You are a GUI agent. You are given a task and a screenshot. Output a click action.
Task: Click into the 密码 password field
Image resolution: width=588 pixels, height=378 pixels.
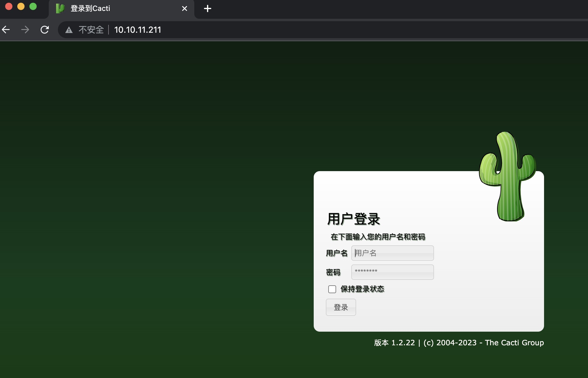393,272
